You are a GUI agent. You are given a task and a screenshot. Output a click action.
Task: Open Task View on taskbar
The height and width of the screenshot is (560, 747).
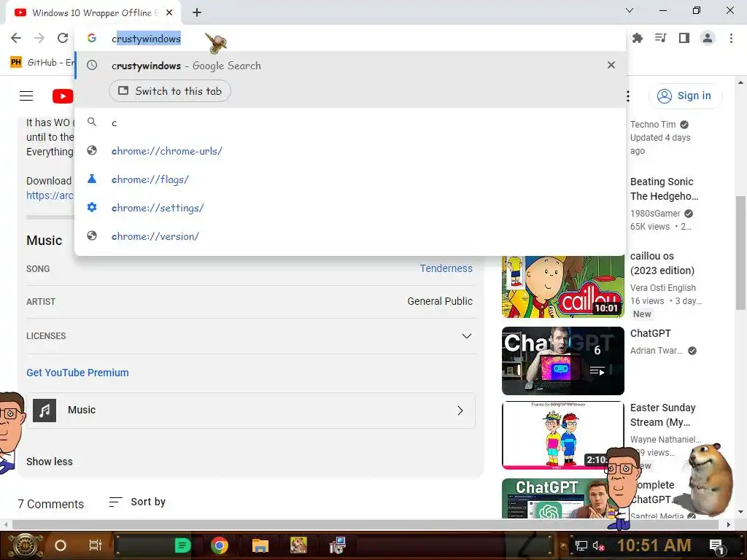tap(96, 545)
